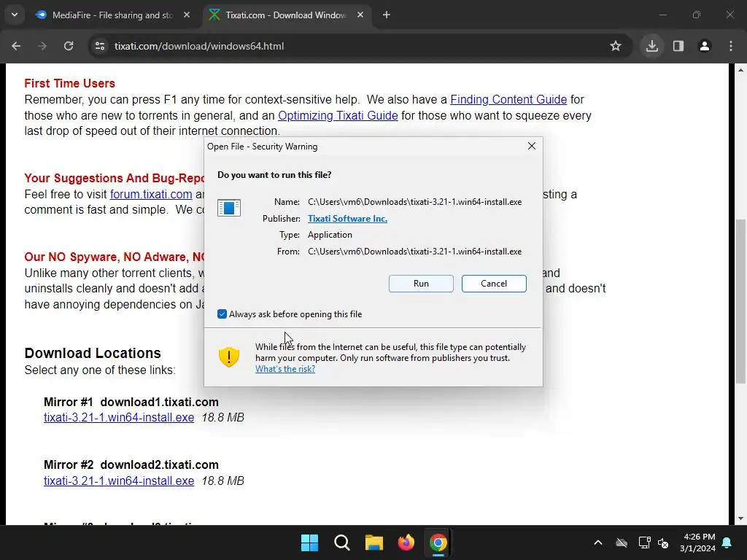Click the Run button in security warning
The width and height of the screenshot is (747, 560).
tap(421, 284)
